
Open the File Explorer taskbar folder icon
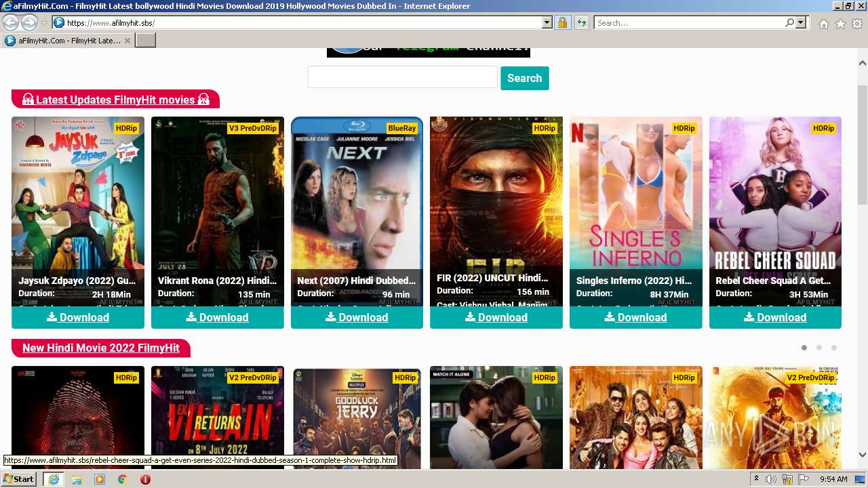click(77, 479)
